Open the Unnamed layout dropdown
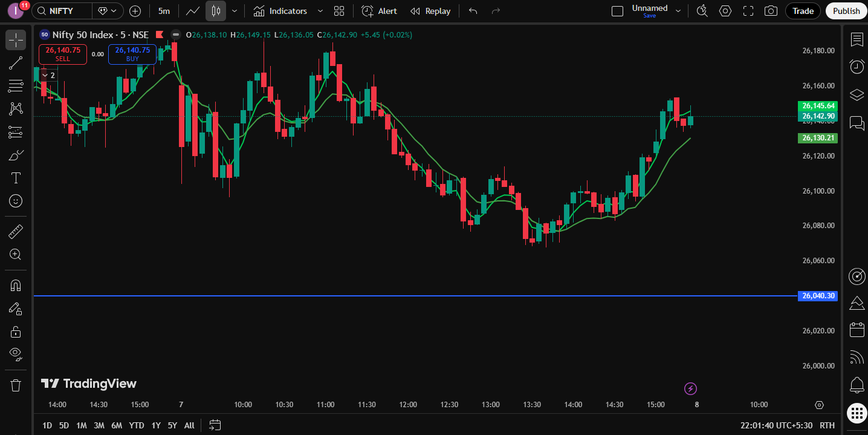 tap(678, 10)
